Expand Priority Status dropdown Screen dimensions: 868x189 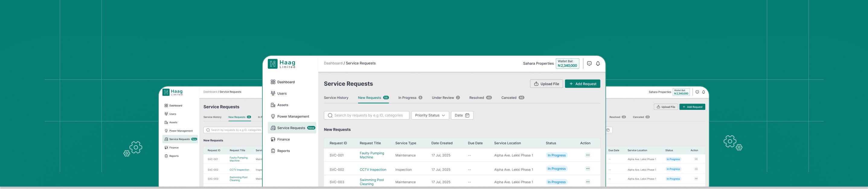[430, 115]
